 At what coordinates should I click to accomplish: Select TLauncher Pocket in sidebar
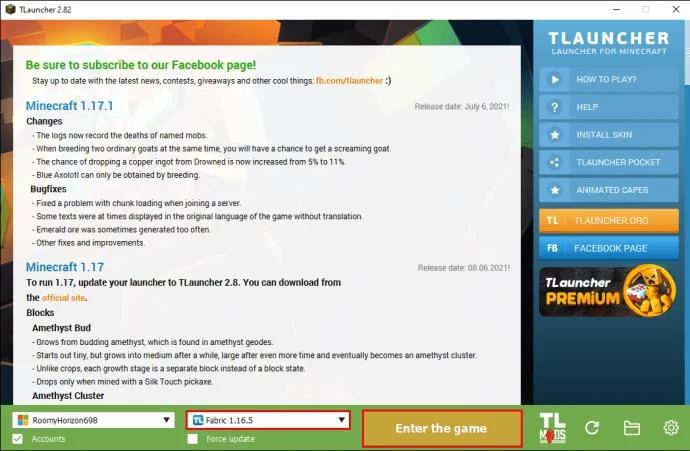coord(609,163)
